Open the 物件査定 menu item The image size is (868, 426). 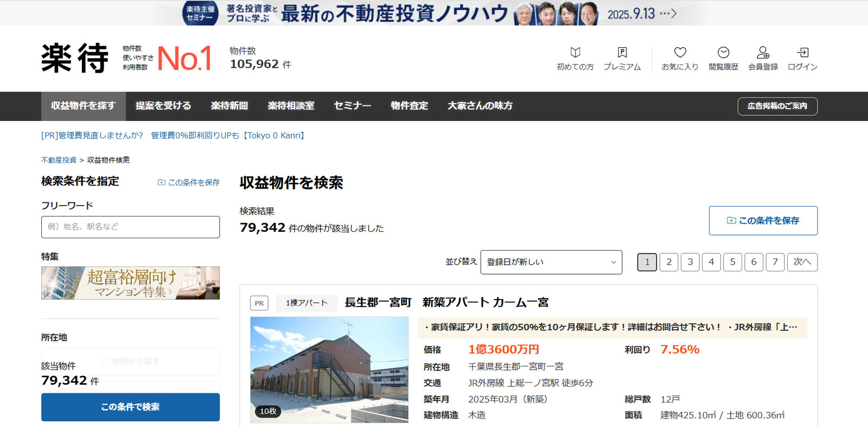pos(410,106)
